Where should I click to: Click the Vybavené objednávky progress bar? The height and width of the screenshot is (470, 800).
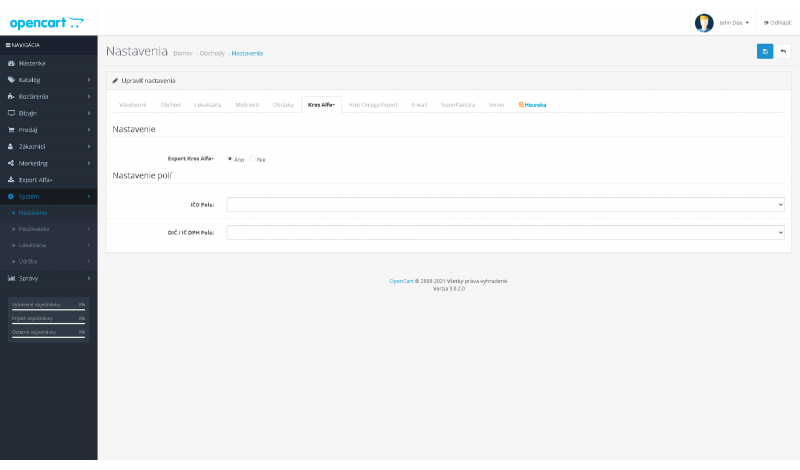click(48, 309)
